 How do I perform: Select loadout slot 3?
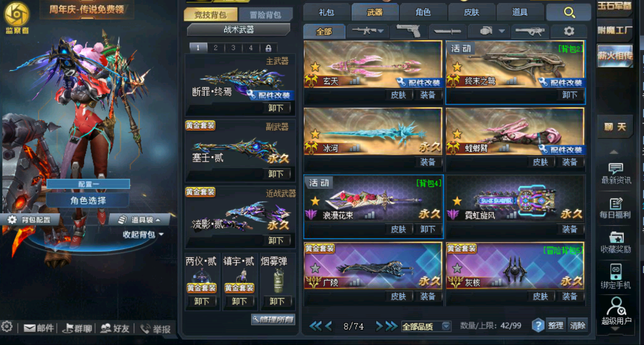tap(233, 48)
